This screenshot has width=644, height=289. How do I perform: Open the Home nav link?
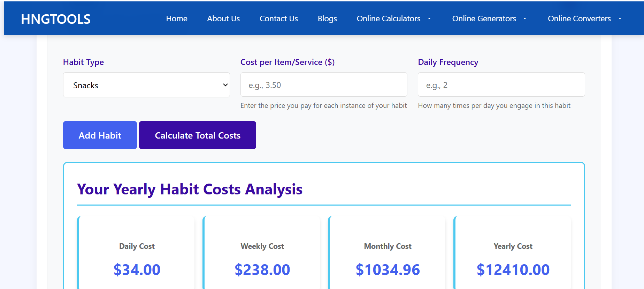(x=177, y=18)
